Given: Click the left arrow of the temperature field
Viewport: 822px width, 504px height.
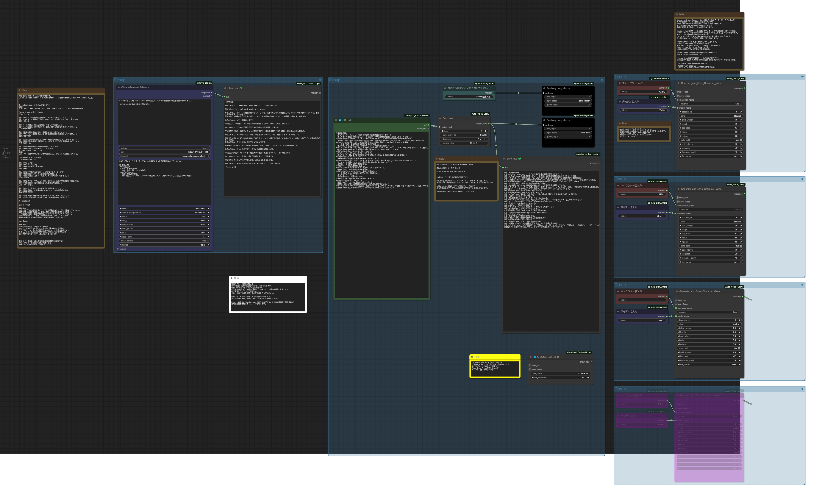Looking at the screenshot, I should [121, 225].
